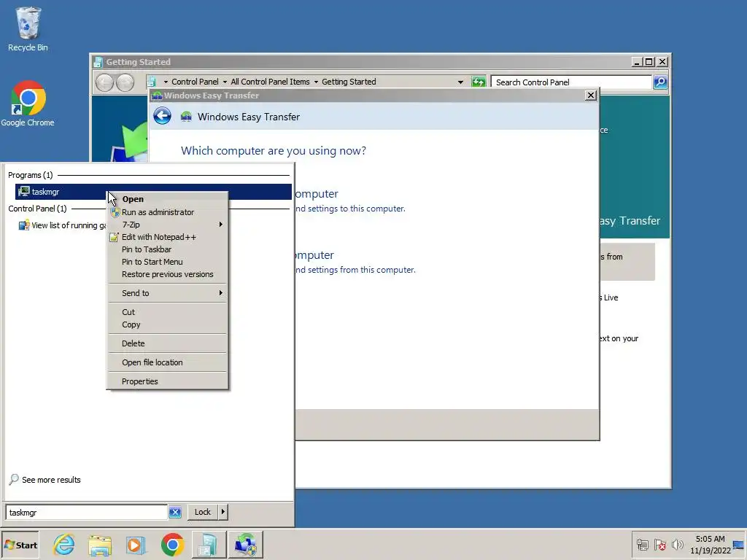Click the Control Panel search magnifier button
The height and width of the screenshot is (560, 747).
[659, 82]
